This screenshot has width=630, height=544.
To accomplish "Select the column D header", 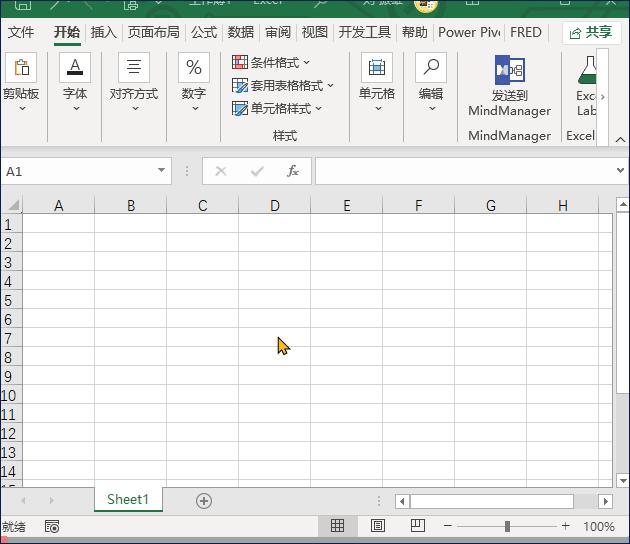I will tap(274, 205).
